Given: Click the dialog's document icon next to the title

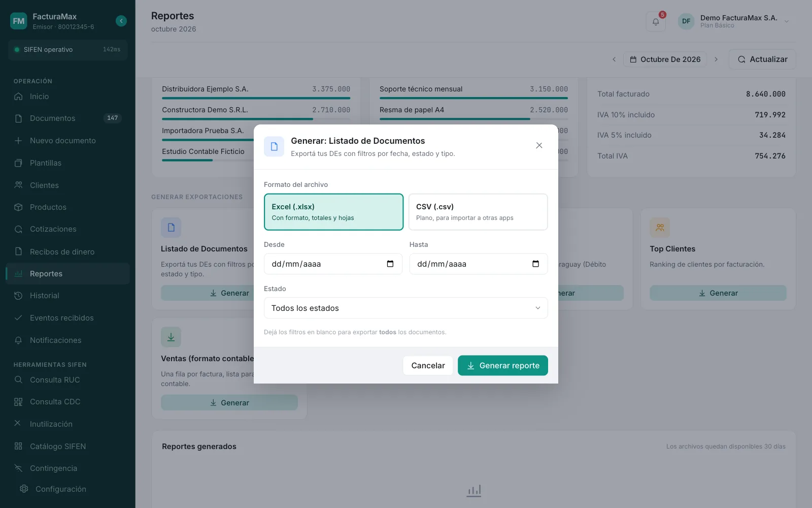Looking at the screenshot, I should [274, 147].
